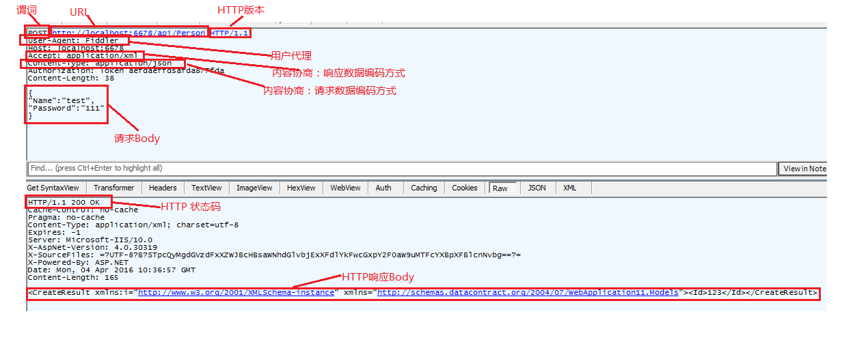Open the XMLSchema-instance namespace link

pos(236,293)
